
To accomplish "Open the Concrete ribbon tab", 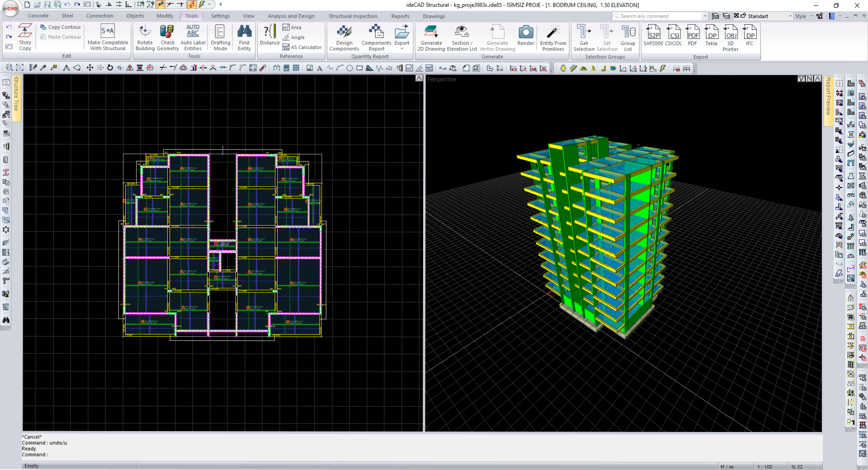I will (38, 16).
